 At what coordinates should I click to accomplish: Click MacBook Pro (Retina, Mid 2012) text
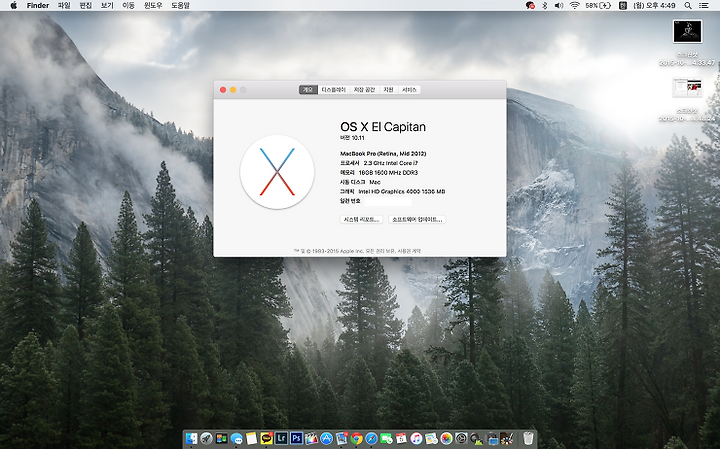coord(383,153)
